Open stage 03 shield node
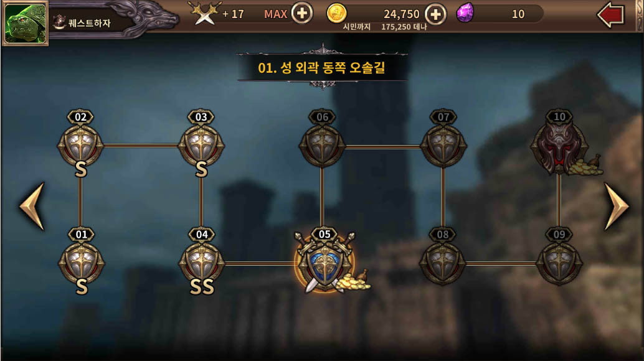This screenshot has height=361, width=644. click(x=201, y=144)
